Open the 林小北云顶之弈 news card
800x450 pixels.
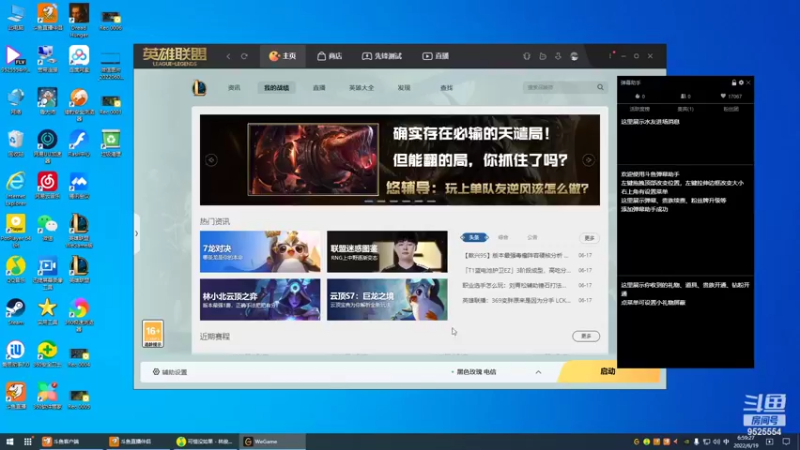(x=260, y=299)
